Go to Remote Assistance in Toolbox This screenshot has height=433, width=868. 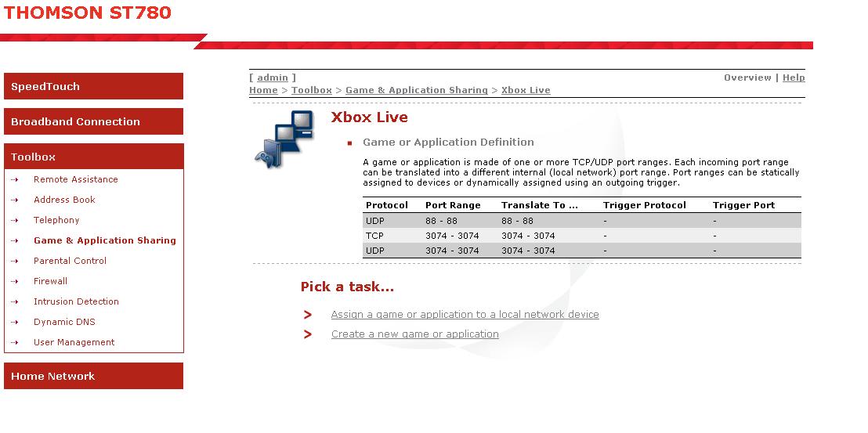click(76, 179)
